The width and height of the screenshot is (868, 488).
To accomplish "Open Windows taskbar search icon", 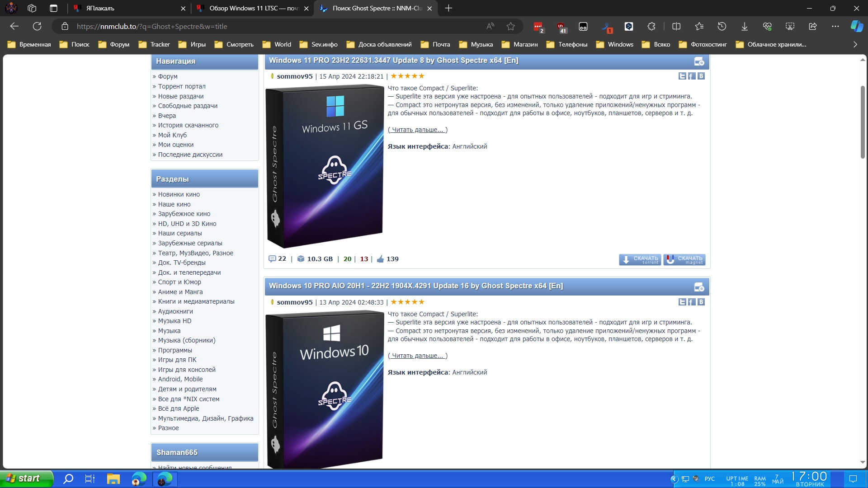I will (x=68, y=479).
